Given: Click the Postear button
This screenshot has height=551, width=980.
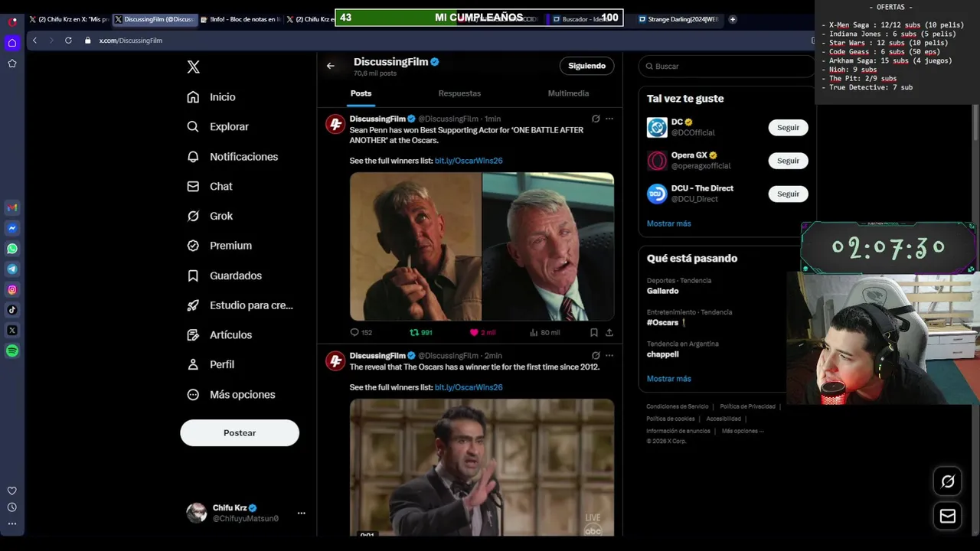Looking at the screenshot, I should 240,433.
